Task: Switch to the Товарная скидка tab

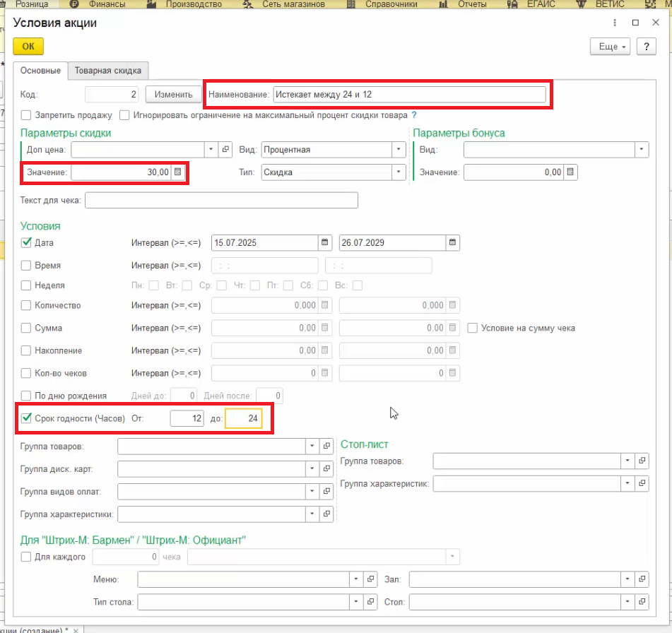Action: coord(108,70)
